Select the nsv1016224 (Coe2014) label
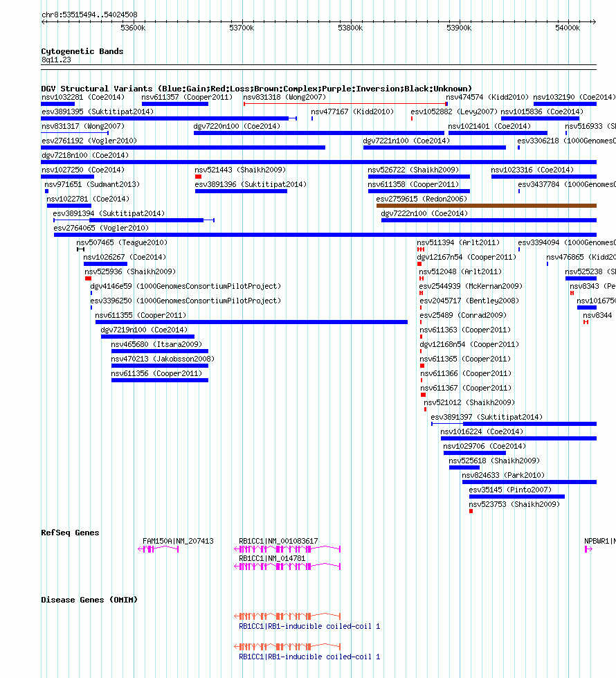The image size is (616, 678). pyautogui.click(x=482, y=432)
